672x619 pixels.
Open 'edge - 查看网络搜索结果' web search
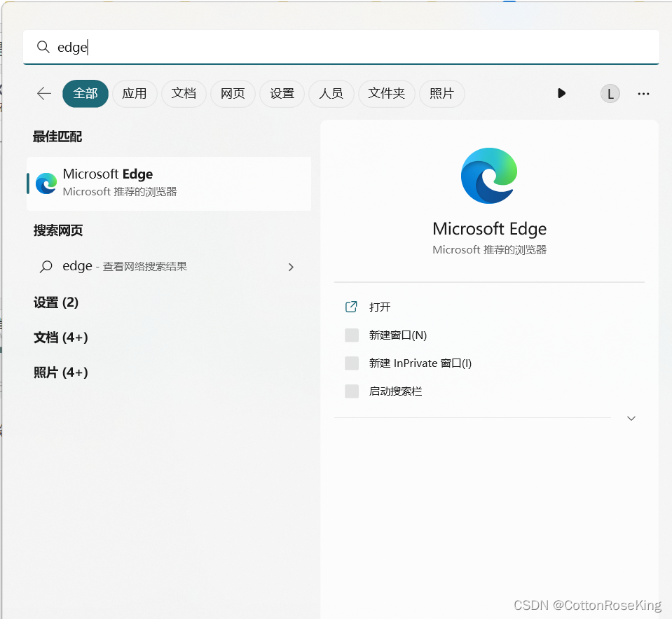pyautogui.click(x=169, y=267)
